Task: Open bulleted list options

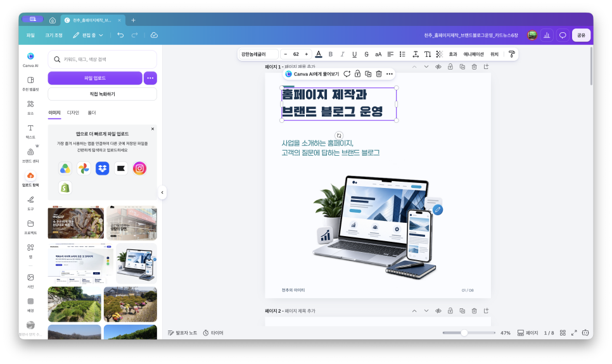Action: click(402, 54)
